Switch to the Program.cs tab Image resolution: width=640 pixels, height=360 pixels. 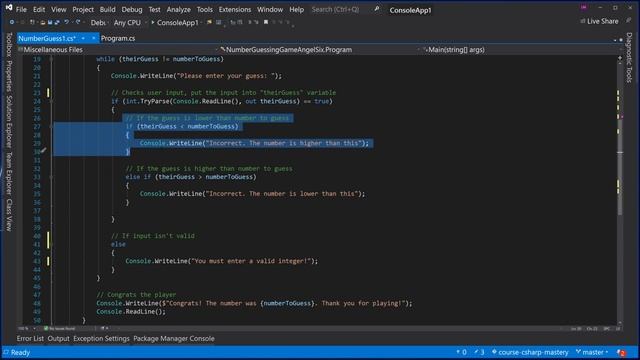pos(118,38)
